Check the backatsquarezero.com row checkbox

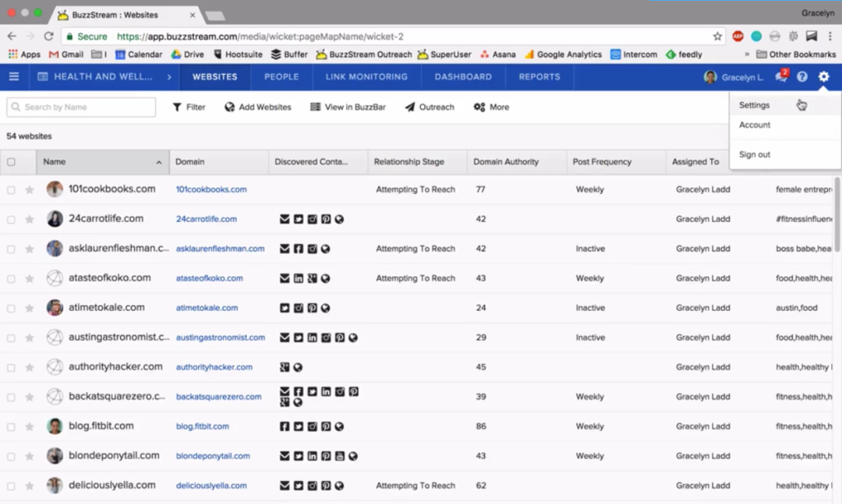[x=11, y=397]
